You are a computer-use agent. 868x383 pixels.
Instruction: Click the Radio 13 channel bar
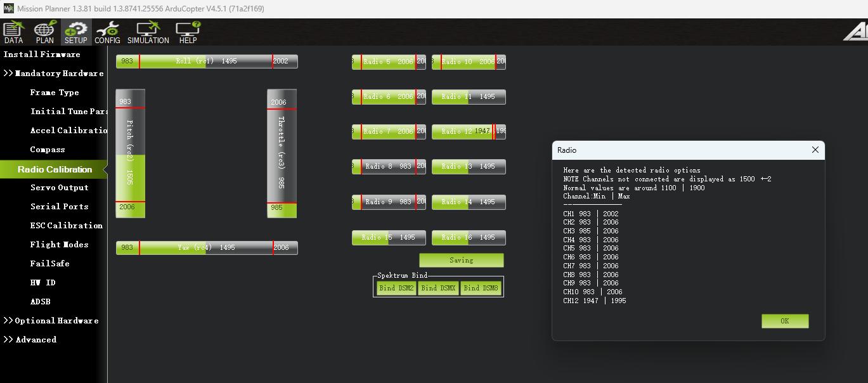(469, 166)
